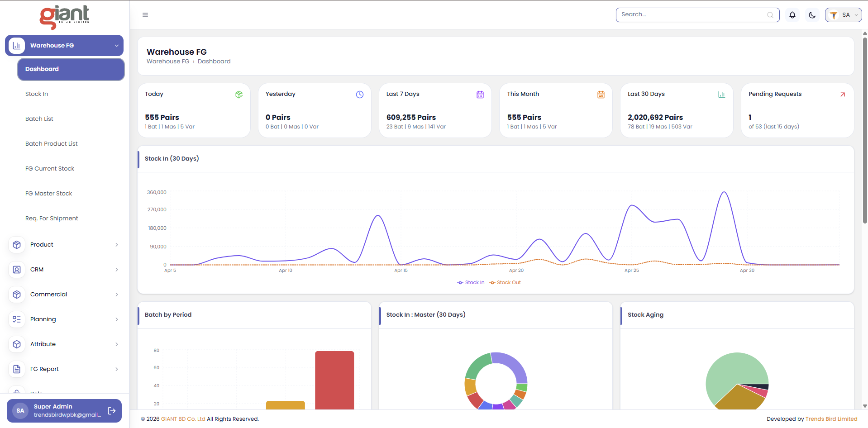Click the Warehouse FG sidebar chart icon
The height and width of the screenshot is (428, 868).
(x=17, y=46)
